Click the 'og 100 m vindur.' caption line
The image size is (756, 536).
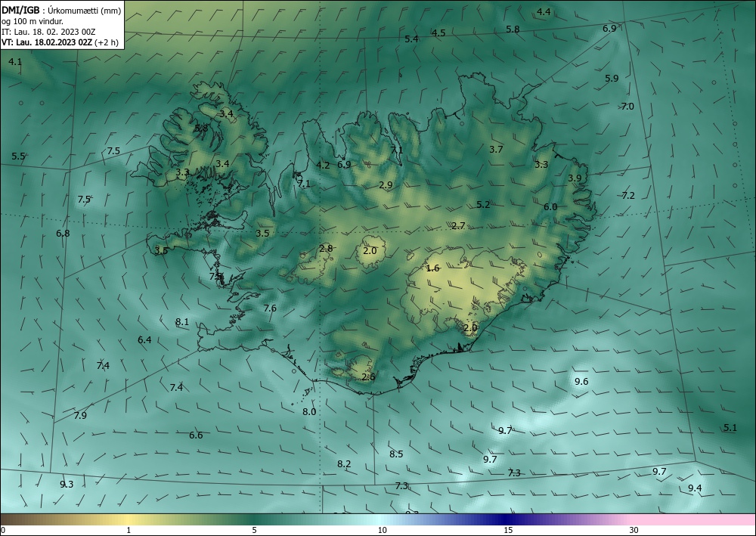point(32,21)
